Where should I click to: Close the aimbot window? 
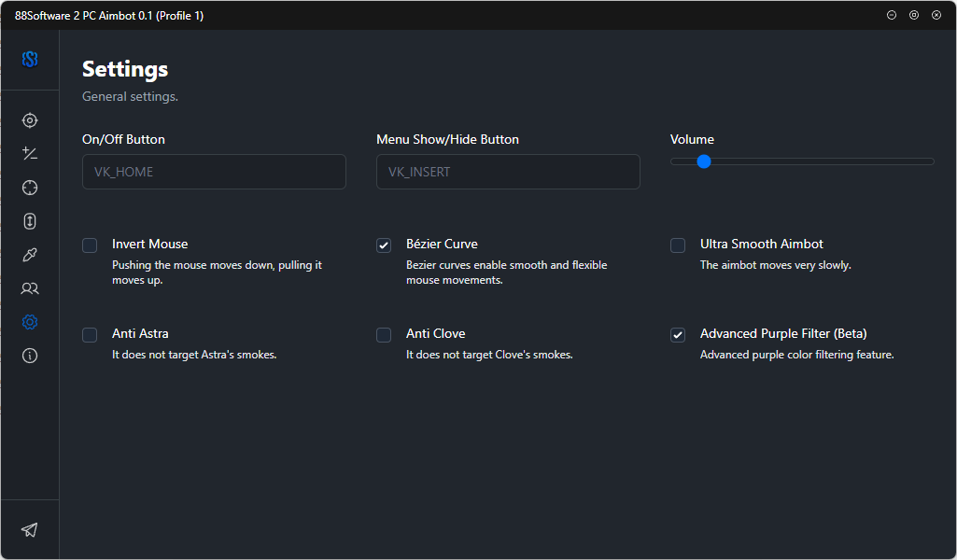click(x=936, y=15)
